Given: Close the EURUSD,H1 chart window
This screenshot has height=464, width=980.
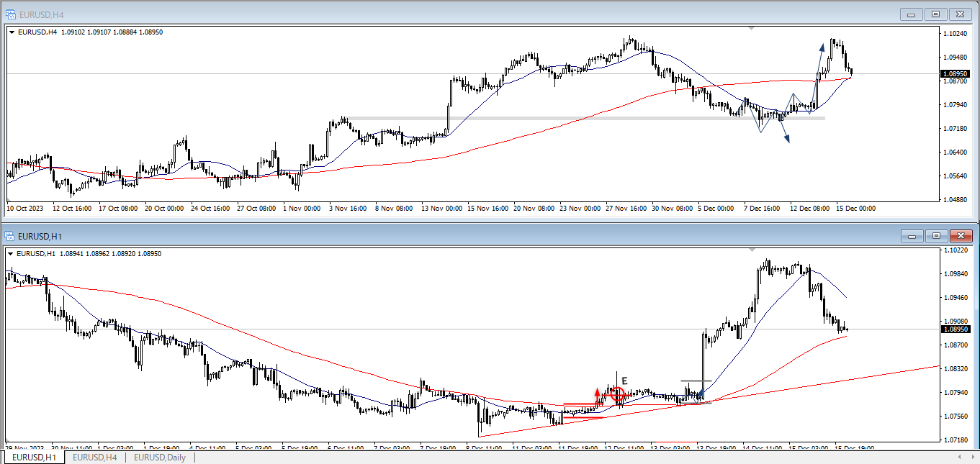Looking at the screenshot, I should (961, 236).
